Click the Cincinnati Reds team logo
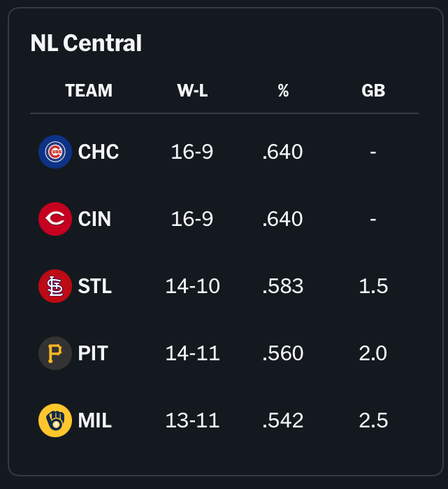The height and width of the screenshot is (489, 448). [x=55, y=219]
